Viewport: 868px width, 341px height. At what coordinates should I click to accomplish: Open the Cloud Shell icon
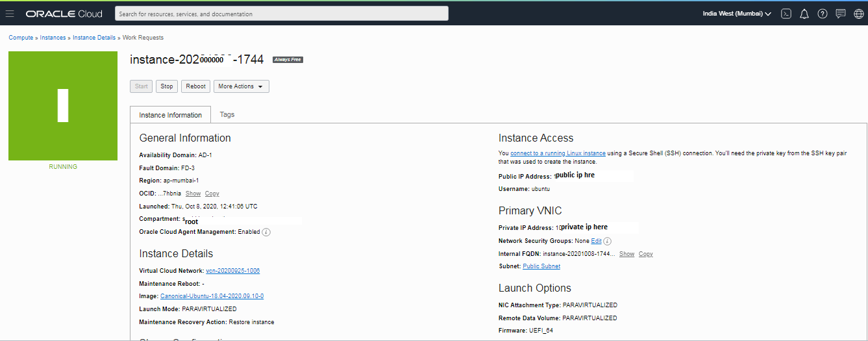click(x=786, y=14)
